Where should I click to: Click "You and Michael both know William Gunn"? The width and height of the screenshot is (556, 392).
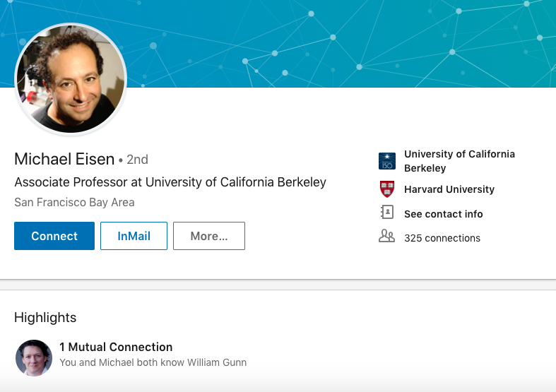point(153,362)
